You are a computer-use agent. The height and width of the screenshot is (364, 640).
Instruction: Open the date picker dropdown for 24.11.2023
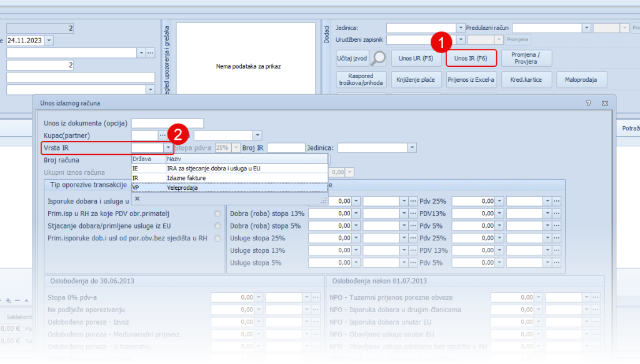coord(49,40)
